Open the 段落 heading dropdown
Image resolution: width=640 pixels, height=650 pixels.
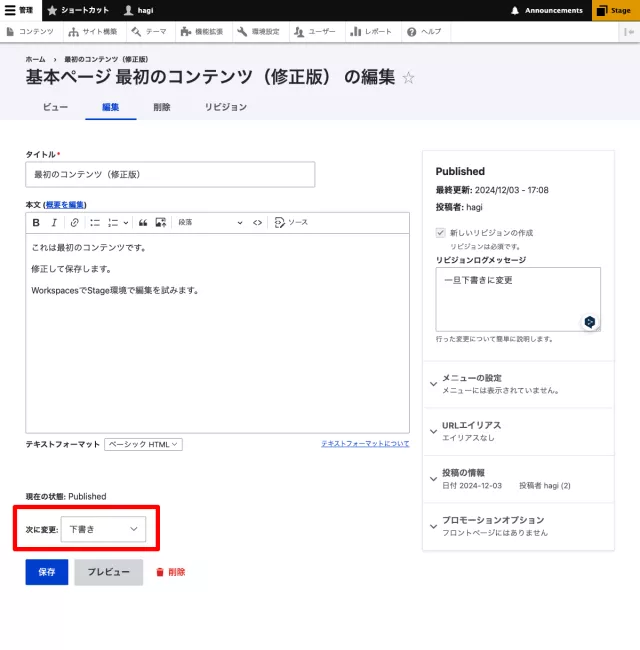click(210, 223)
